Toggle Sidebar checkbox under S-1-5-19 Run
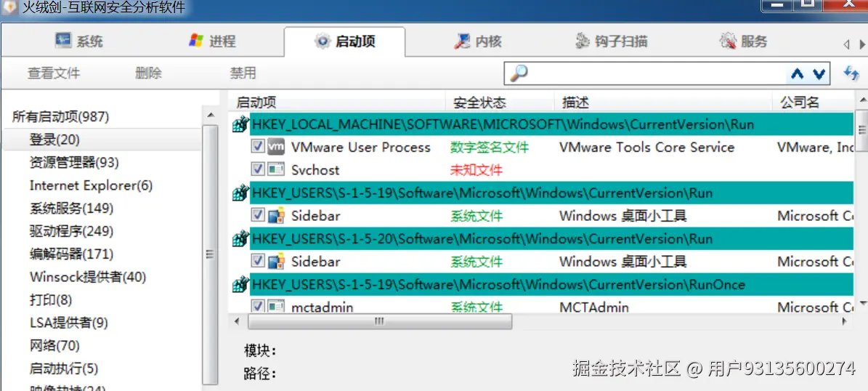This screenshot has height=391, width=868. click(257, 215)
